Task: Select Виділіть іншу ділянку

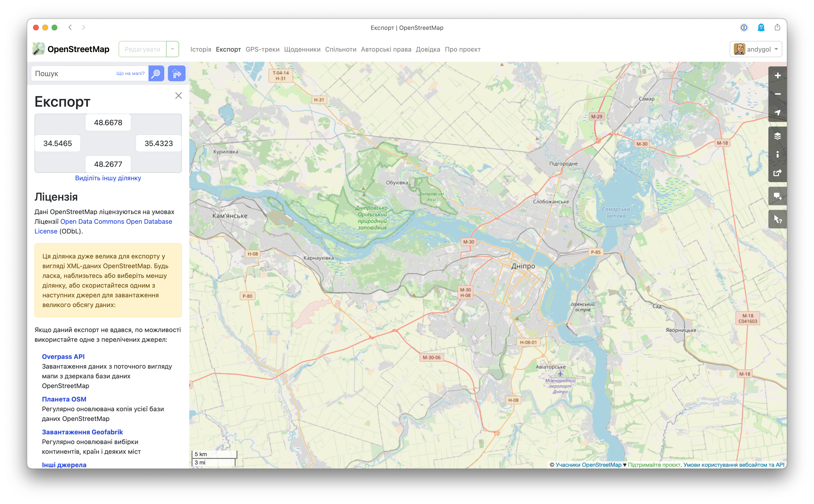Action: point(108,178)
